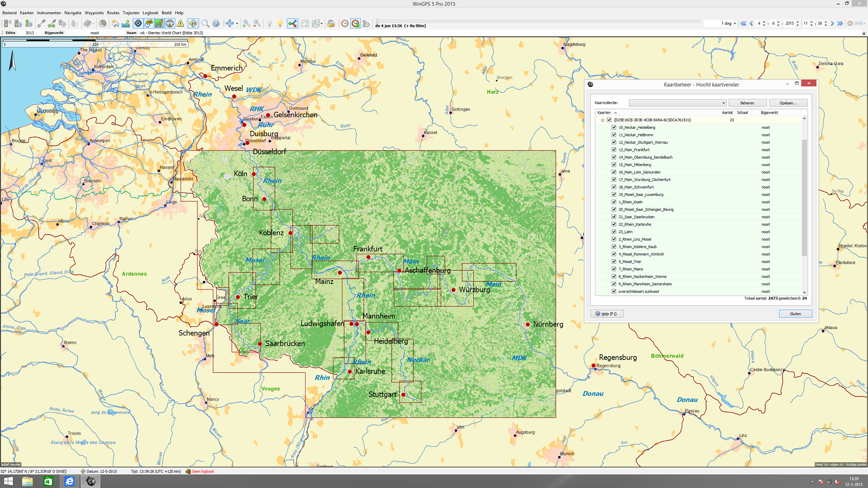The width and height of the screenshot is (868, 488).
Task: Step time back with single-arrow button
Action: click(751, 23)
